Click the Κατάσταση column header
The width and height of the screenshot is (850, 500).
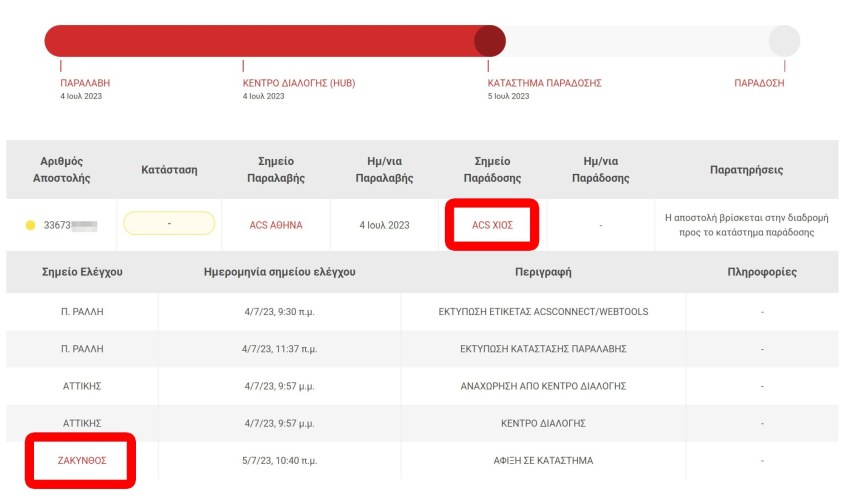coord(169,170)
